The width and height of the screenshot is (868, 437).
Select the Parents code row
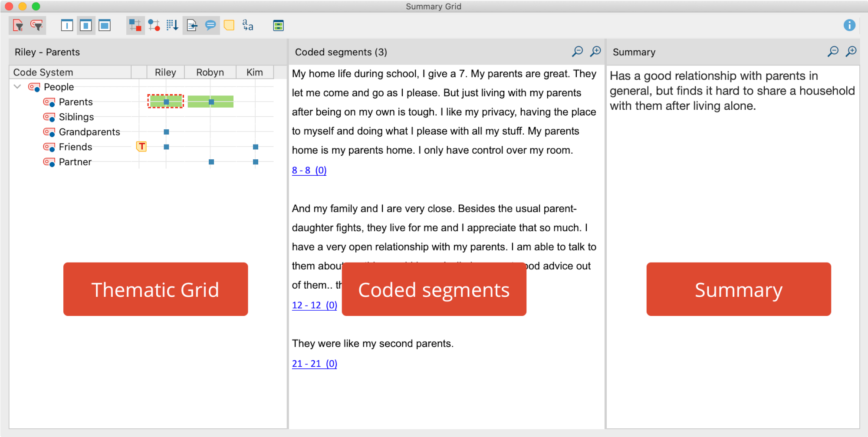(x=76, y=102)
